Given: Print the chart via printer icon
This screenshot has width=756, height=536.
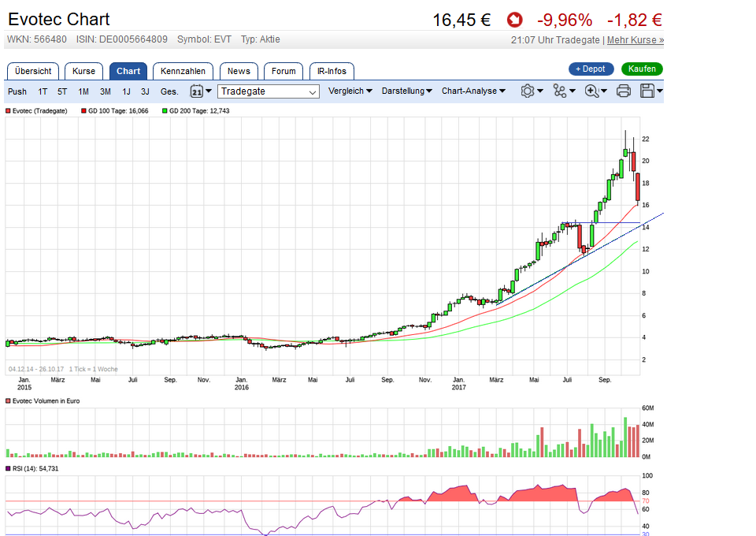Looking at the screenshot, I should [x=624, y=91].
